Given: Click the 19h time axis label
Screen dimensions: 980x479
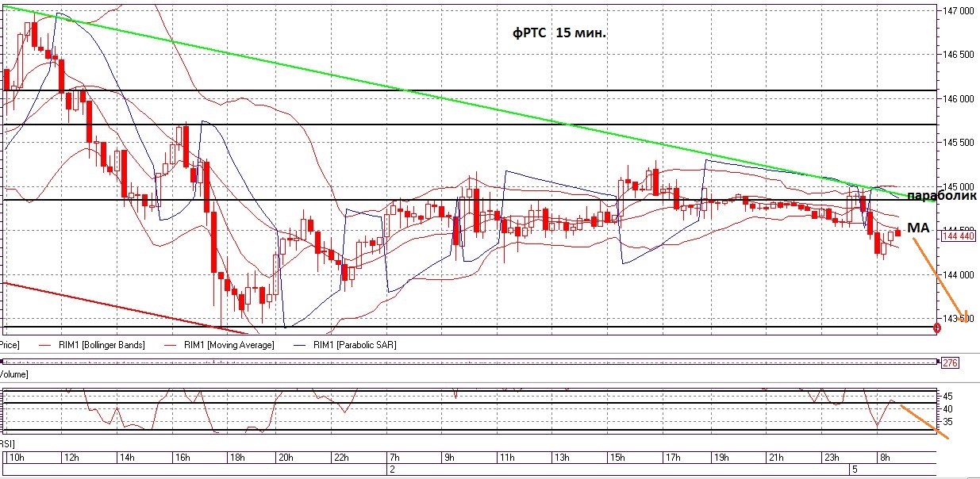Looking at the screenshot, I should [722, 458].
